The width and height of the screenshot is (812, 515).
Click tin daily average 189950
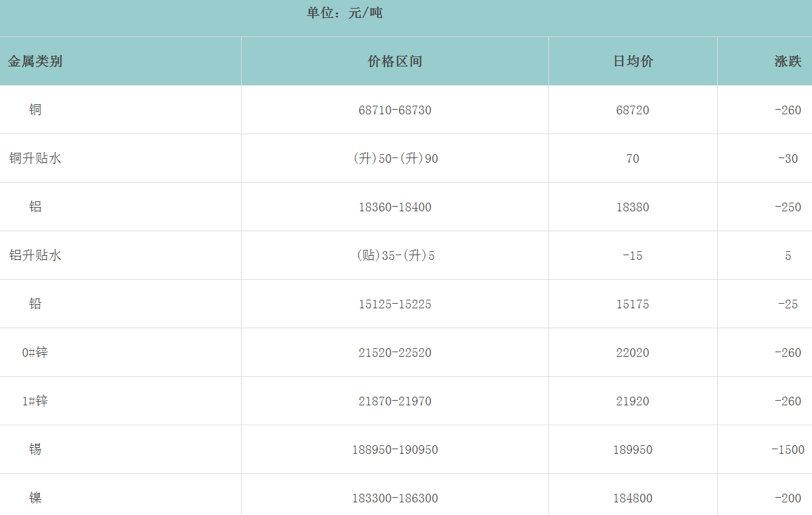click(x=633, y=450)
